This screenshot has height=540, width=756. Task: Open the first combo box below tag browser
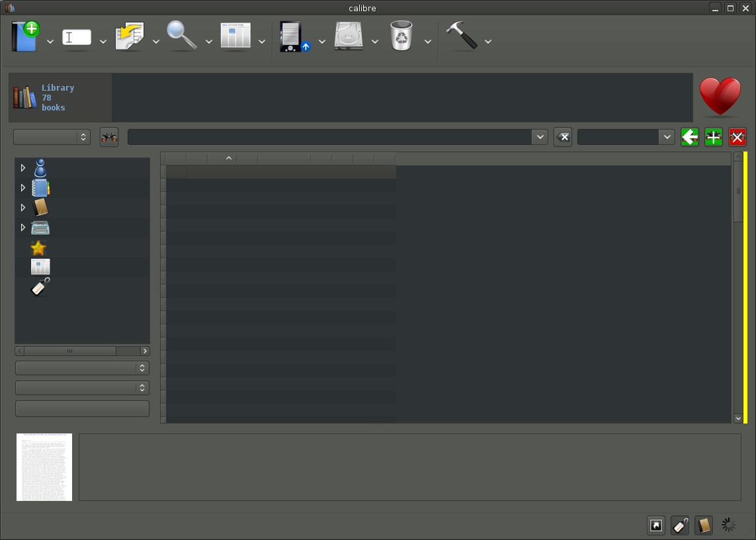click(x=82, y=368)
